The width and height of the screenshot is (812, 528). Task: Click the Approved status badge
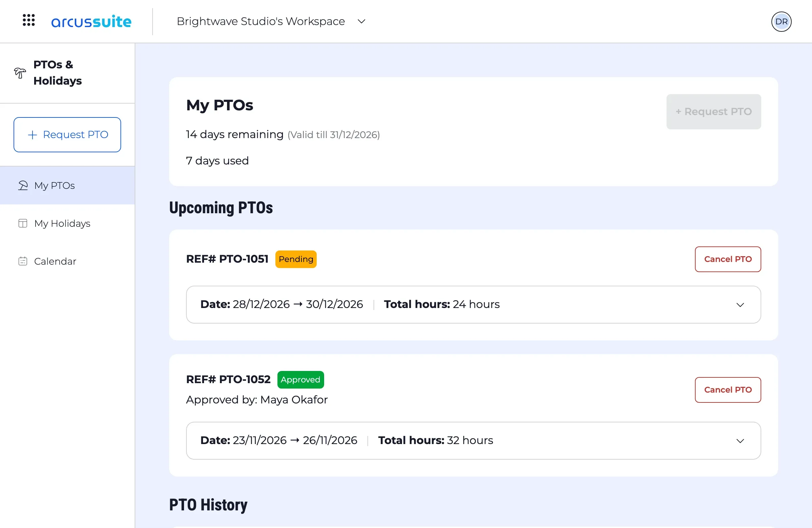(x=300, y=379)
